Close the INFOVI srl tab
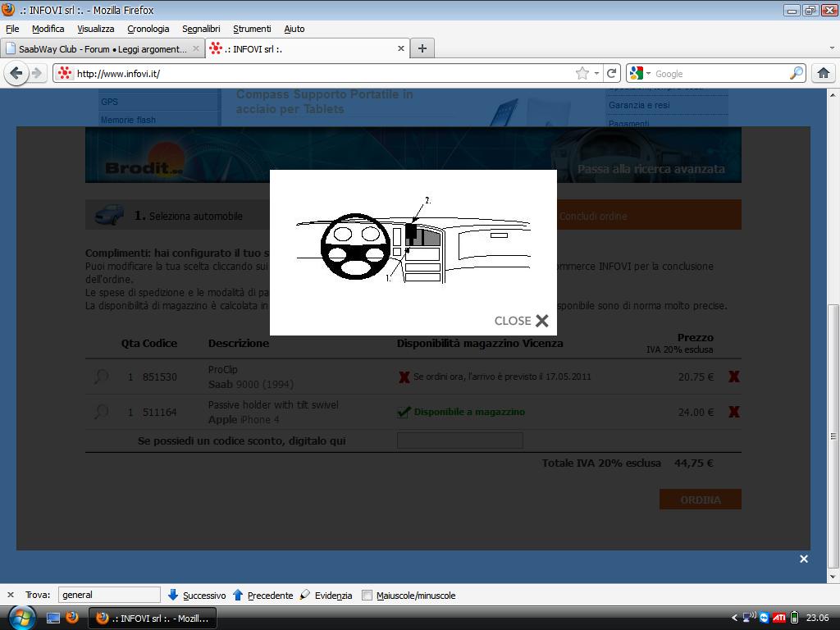The image size is (840, 630). (400, 48)
